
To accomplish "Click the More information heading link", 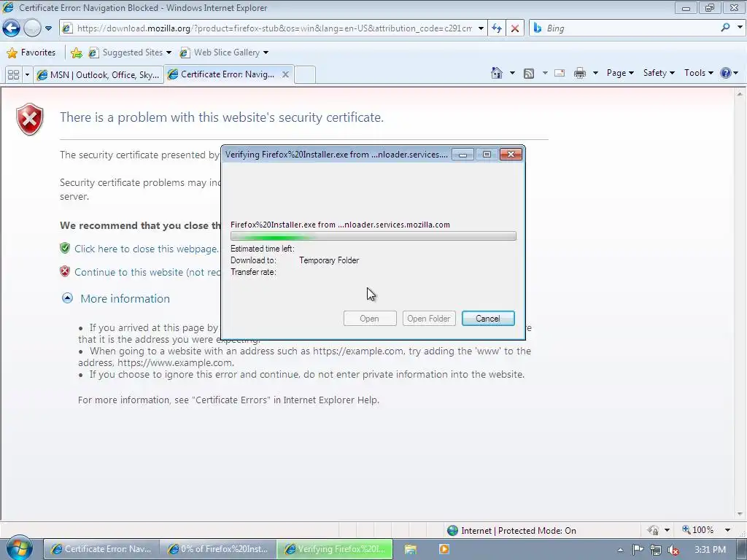I will (x=125, y=298).
